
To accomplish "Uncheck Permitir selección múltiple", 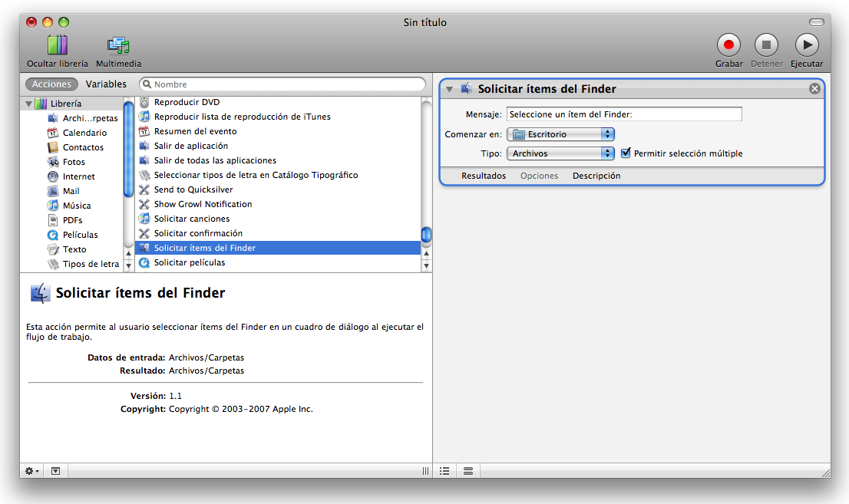I will [626, 153].
